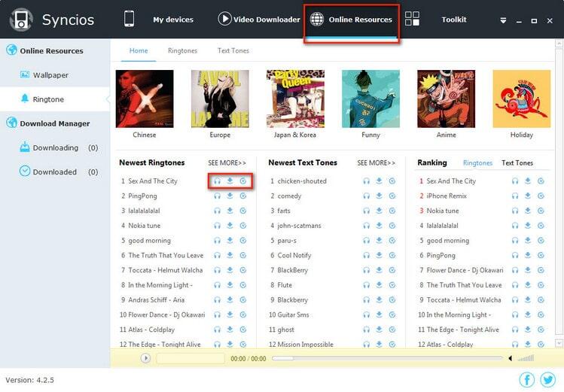Image resolution: width=564 pixels, height=392 pixels.
Task: Click the scrollbar down arrow
Action: coord(559,343)
